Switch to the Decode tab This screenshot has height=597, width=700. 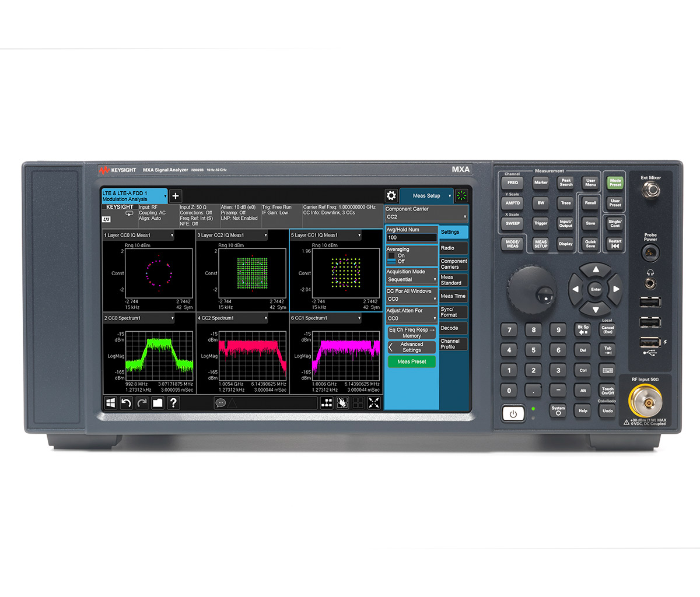click(x=454, y=328)
